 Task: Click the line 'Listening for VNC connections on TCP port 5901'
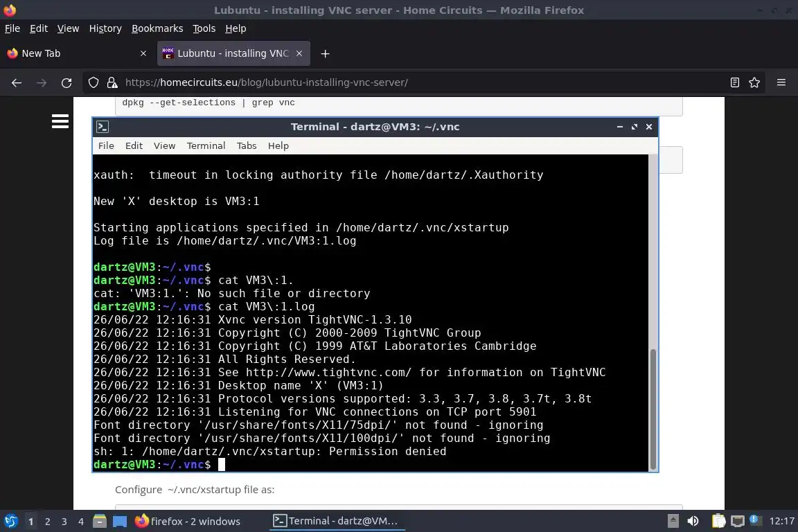click(315, 412)
